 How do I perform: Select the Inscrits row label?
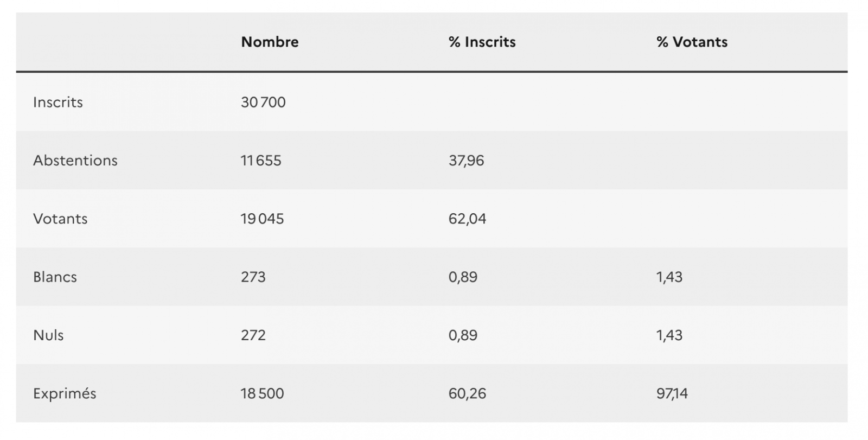click(x=58, y=103)
